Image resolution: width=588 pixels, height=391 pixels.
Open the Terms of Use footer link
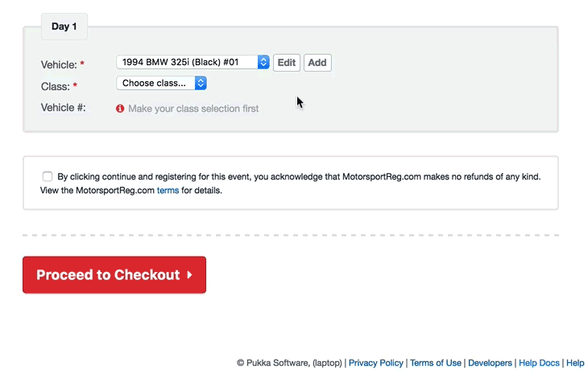pyautogui.click(x=436, y=363)
